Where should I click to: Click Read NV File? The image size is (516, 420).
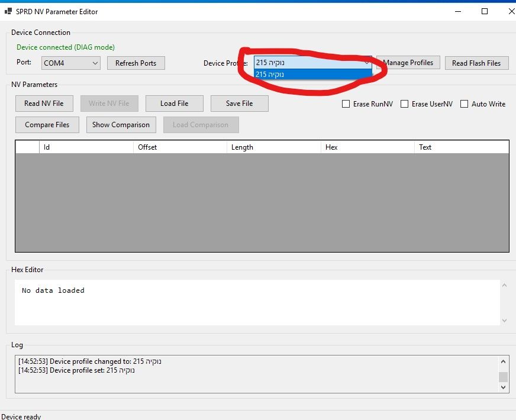click(x=44, y=104)
